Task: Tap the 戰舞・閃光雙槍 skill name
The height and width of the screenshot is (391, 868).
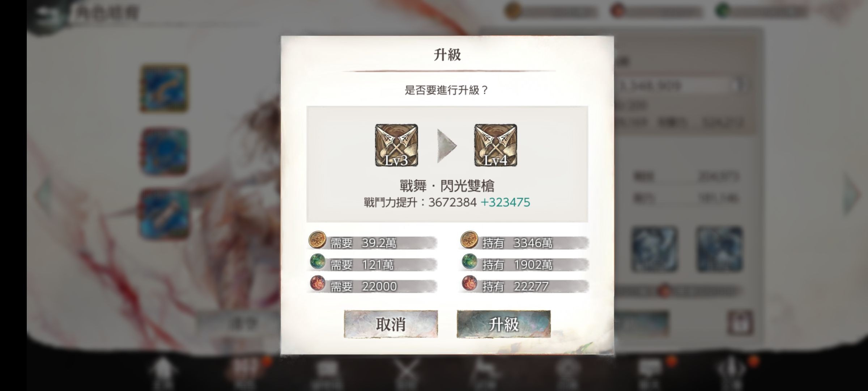Action: point(447,186)
